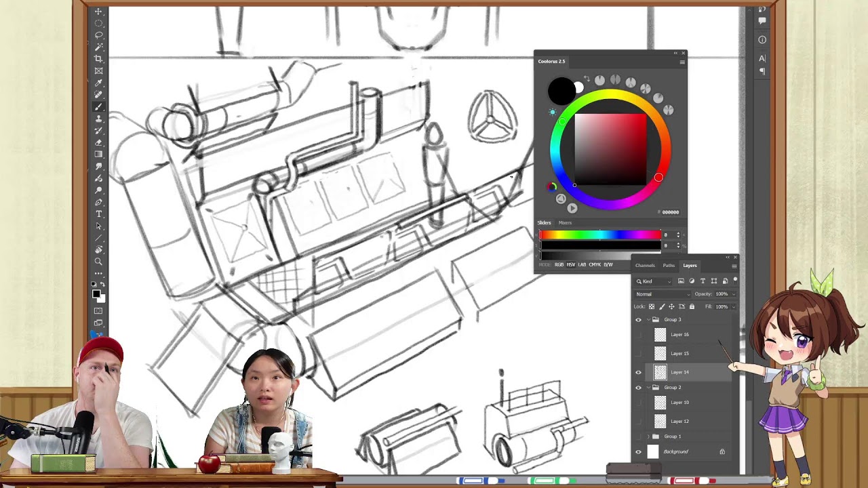Click the Coolorus triangle picker mode button
Viewport: 868px width, 488px height.
(561, 199)
